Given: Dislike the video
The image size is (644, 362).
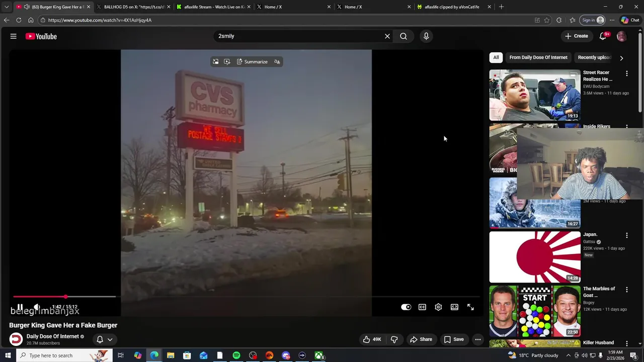Looking at the screenshot, I should click(x=394, y=339).
